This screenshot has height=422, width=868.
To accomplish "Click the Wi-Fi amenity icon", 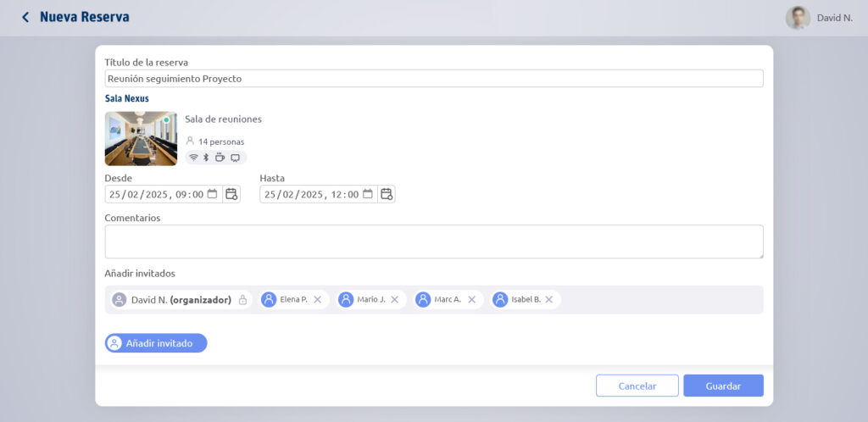I will click(x=193, y=158).
